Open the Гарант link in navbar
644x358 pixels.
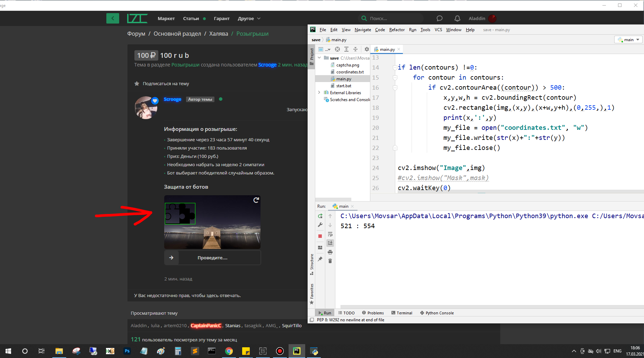coord(222,18)
